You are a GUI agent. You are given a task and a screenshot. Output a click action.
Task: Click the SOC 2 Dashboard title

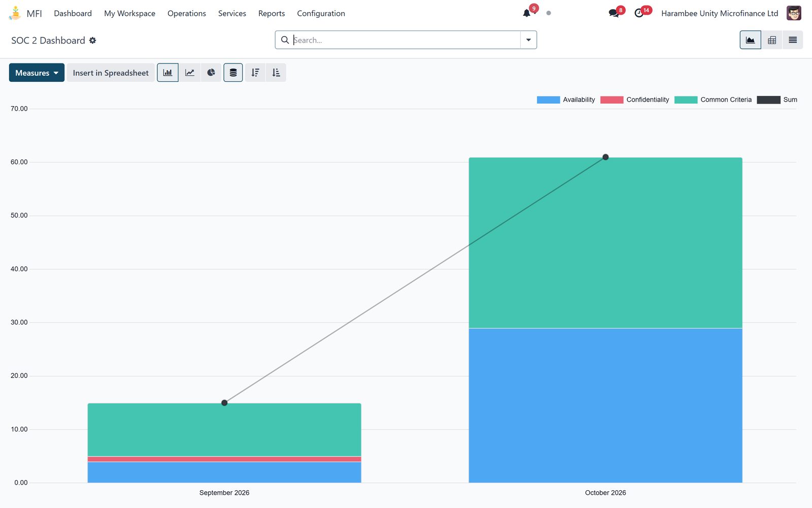[48, 40]
